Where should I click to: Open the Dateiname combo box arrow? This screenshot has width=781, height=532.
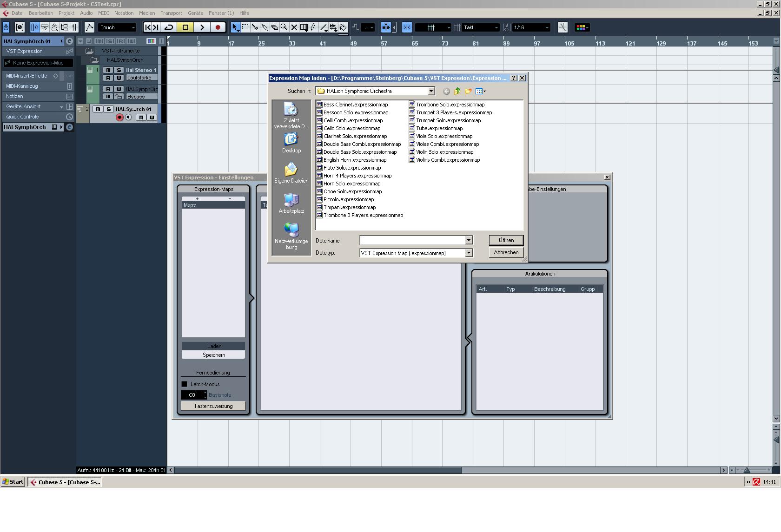click(x=469, y=240)
